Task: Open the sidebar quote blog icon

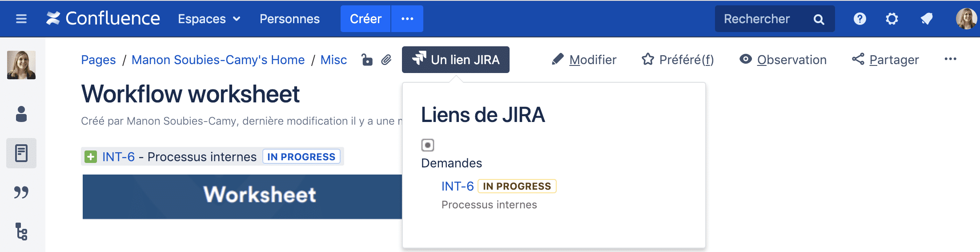Action: pos(21,192)
